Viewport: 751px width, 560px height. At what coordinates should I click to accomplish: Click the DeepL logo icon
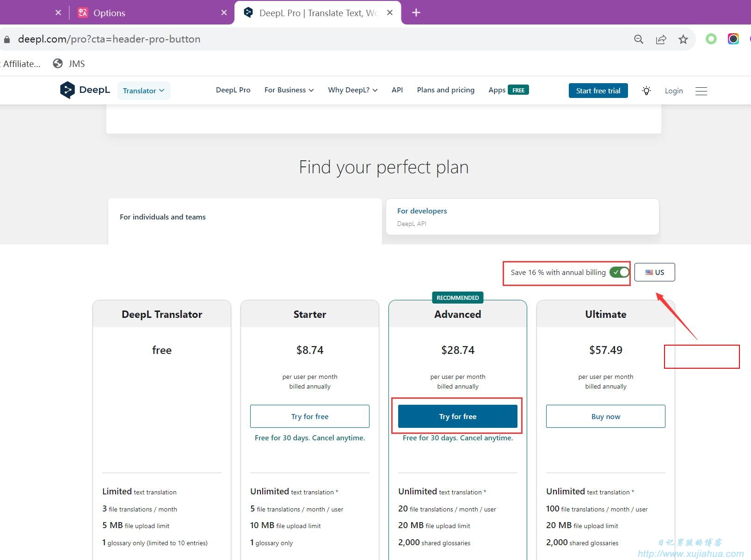[67, 90]
